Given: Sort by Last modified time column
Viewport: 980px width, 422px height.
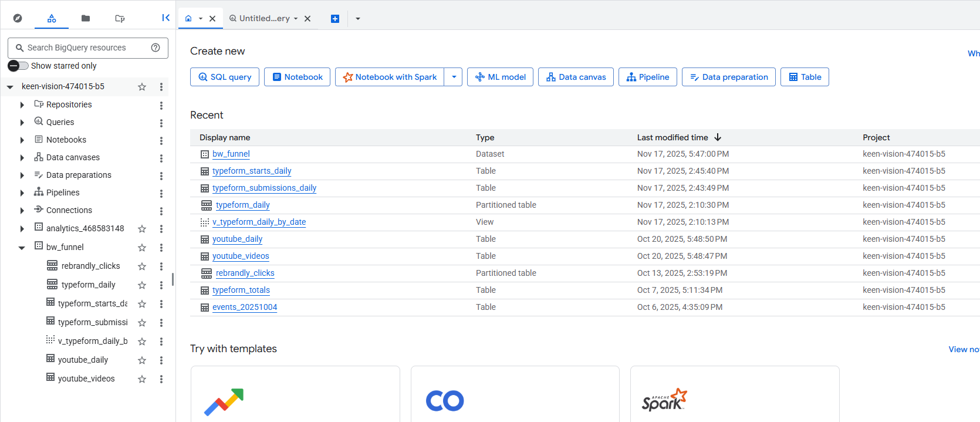Looking at the screenshot, I should (x=679, y=137).
